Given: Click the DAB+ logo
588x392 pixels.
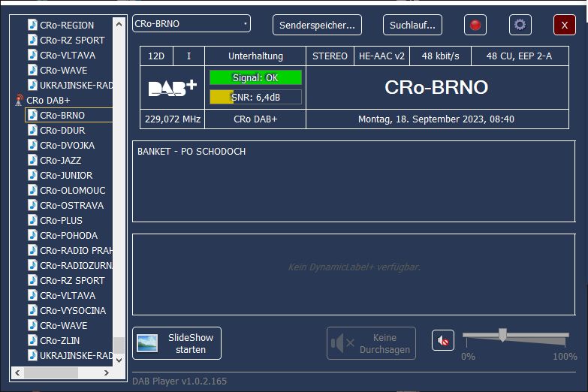Looking at the screenshot, I should click(173, 88).
